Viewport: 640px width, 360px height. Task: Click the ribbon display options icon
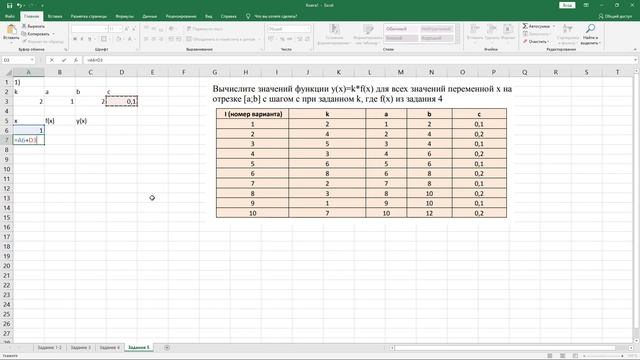(586, 5)
